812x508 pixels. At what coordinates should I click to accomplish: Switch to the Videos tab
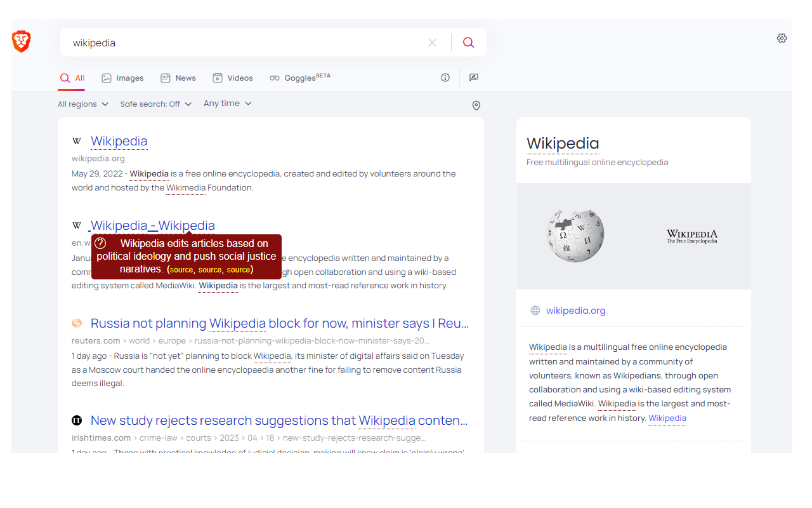pos(233,78)
